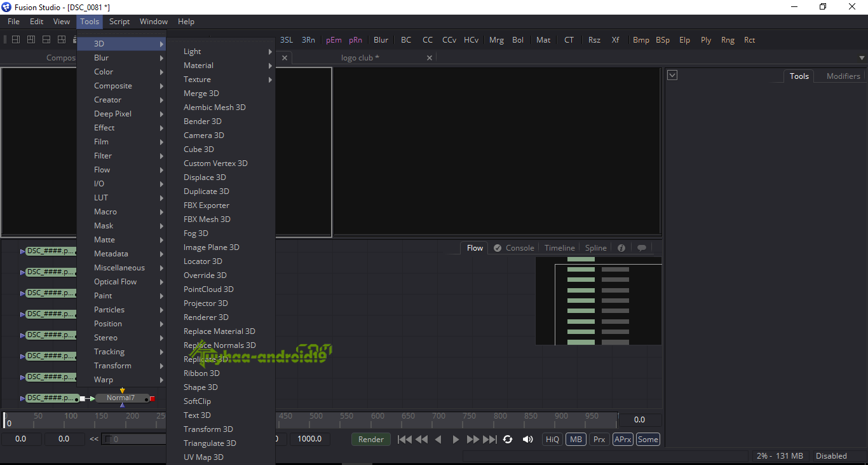The height and width of the screenshot is (465, 868).
Task: Toggle the Some update mode button
Action: [x=648, y=439]
